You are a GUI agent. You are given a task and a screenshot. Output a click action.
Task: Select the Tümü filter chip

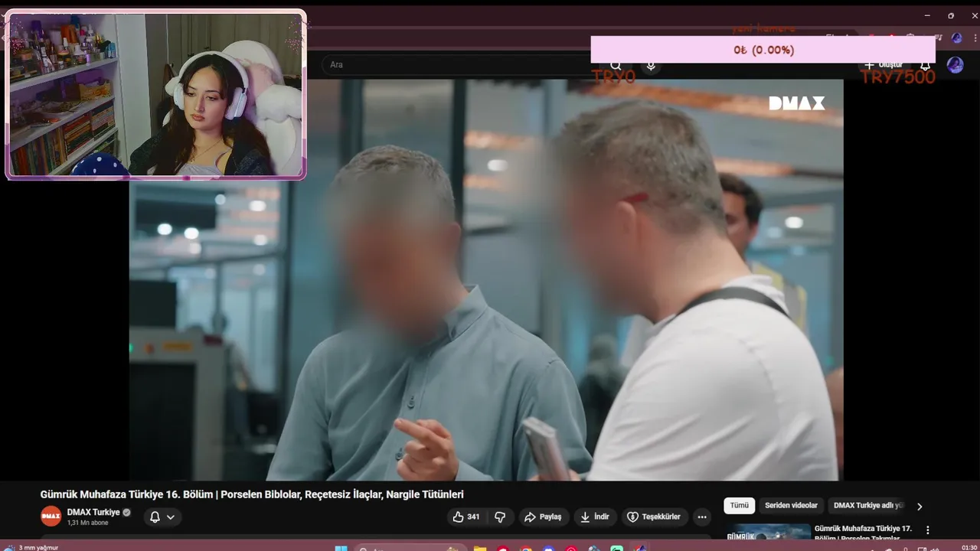(739, 506)
